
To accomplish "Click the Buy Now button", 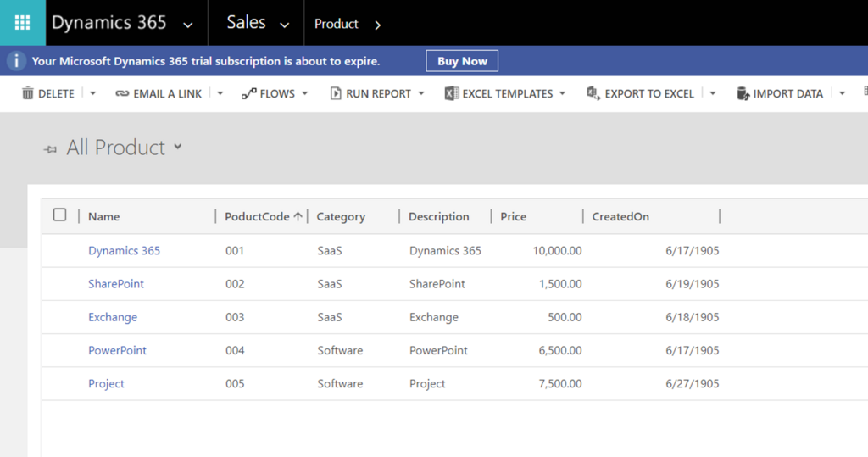I will tap(462, 61).
